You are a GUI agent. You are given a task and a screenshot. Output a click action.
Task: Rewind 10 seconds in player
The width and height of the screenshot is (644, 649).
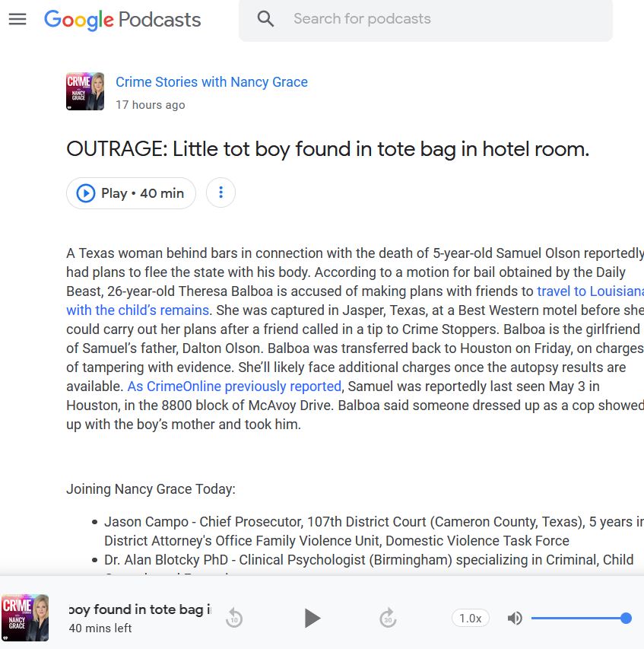point(234,618)
